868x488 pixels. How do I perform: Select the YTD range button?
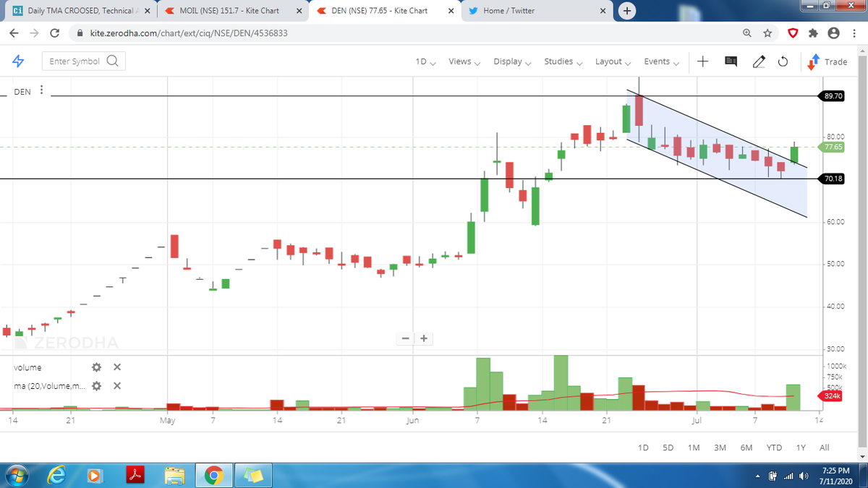(774, 448)
